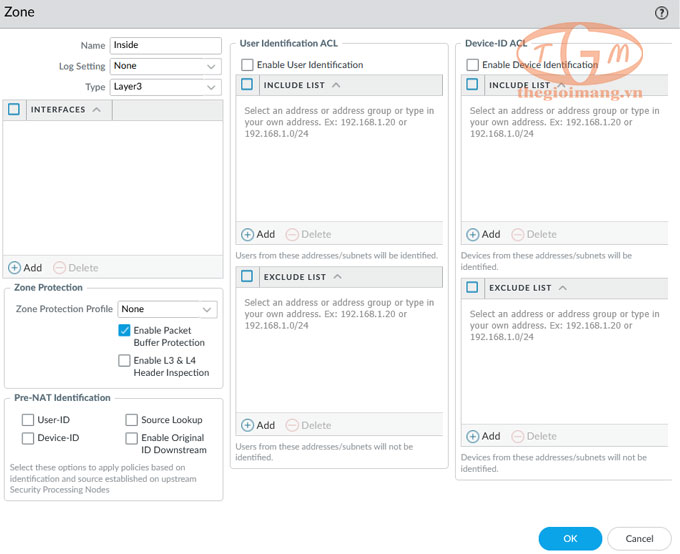This screenshot has height=554, width=680.
Task: Sort the Device-ID Exclude List column
Action: tap(576, 288)
